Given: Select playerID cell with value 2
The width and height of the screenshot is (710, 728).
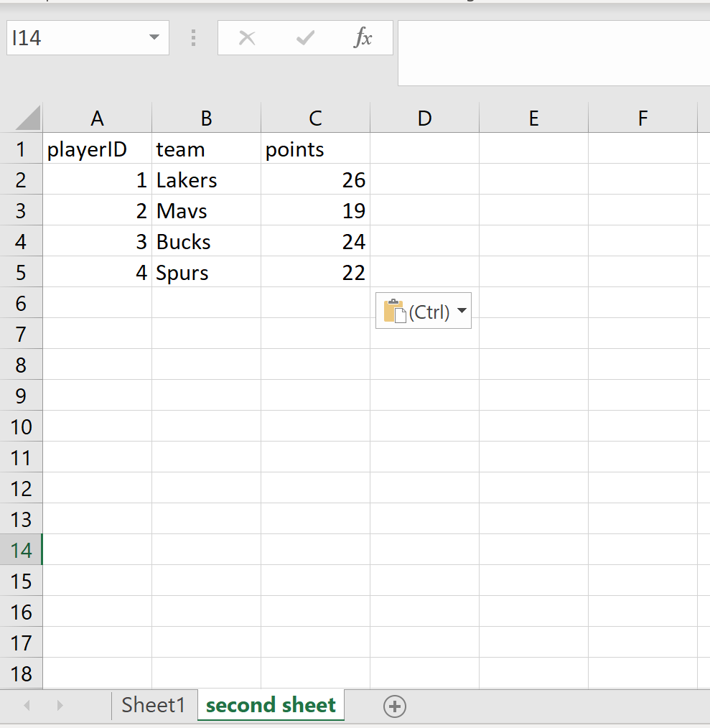Looking at the screenshot, I should click(97, 210).
